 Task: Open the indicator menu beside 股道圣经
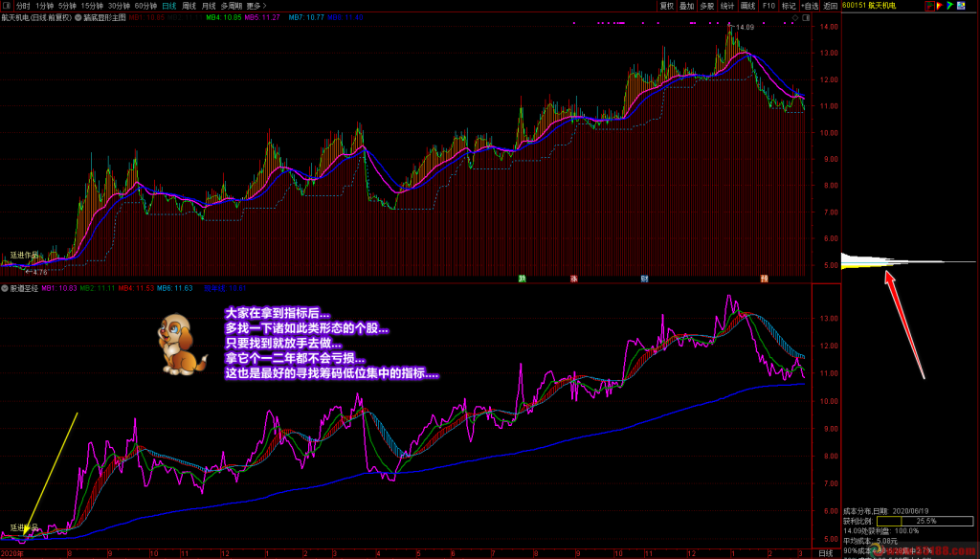(5, 289)
